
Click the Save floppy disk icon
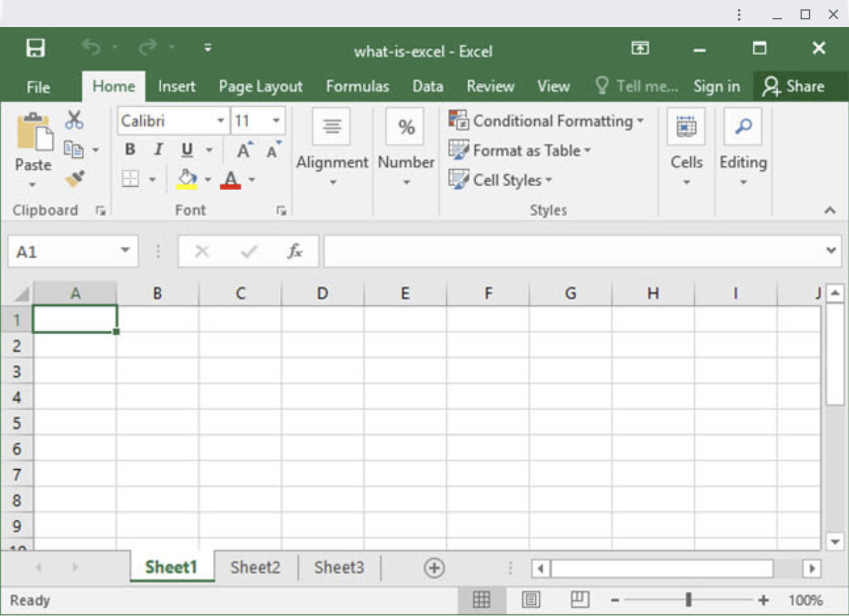pyautogui.click(x=35, y=48)
